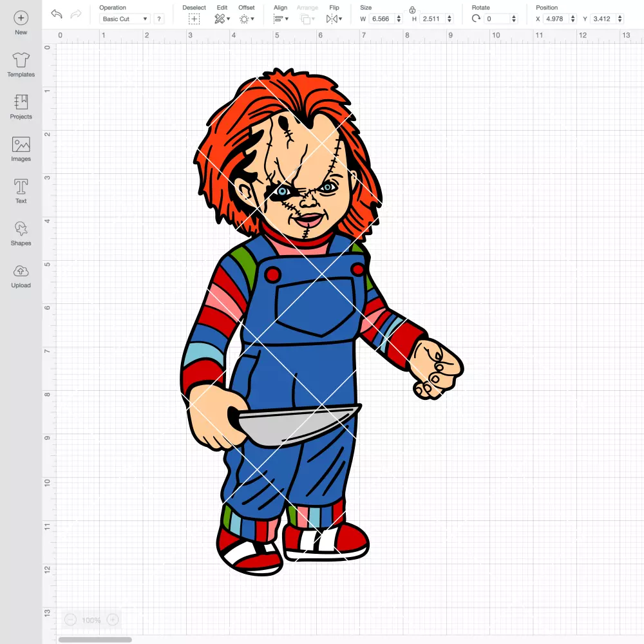The height and width of the screenshot is (644, 644).
Task: Click the Undo arrow
Action: pyautogui.click(x=57, y=14)
